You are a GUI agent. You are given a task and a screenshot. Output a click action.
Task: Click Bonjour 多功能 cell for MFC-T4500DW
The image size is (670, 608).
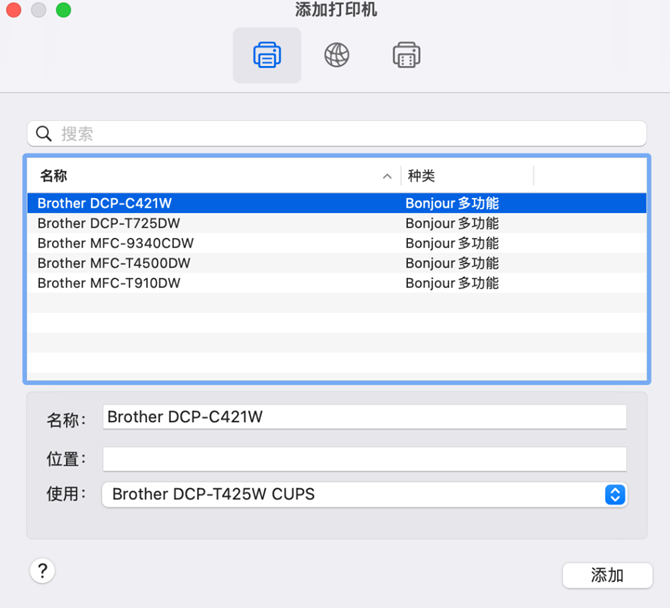[x=452, y=263]
